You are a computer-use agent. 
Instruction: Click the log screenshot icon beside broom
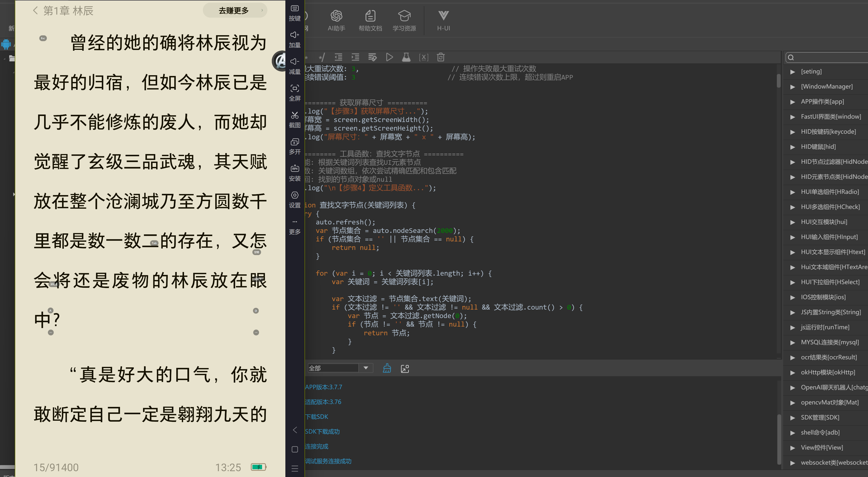(405, 369)
